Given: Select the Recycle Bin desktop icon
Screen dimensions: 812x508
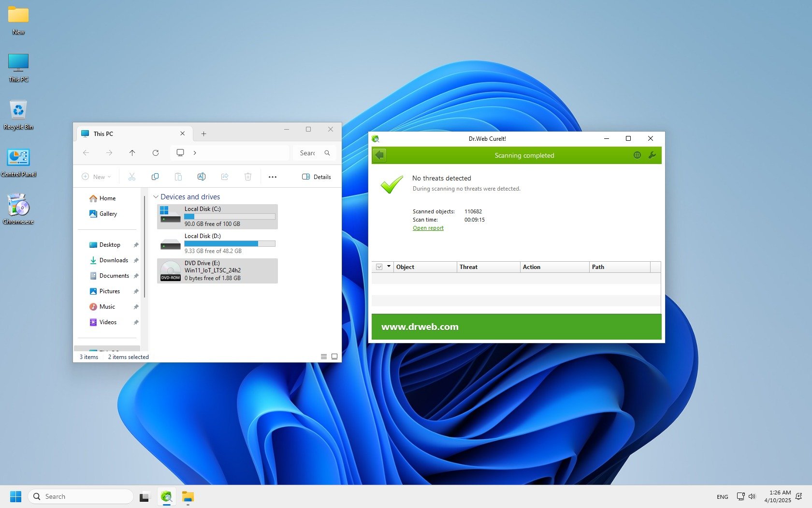Looking at the screenshot, I should click(18, 115).
